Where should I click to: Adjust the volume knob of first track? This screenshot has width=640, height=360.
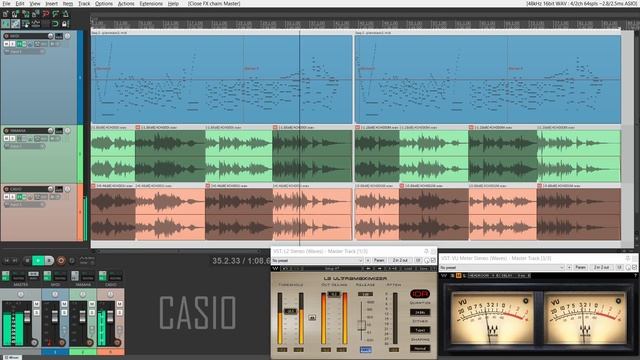[50, 36]
